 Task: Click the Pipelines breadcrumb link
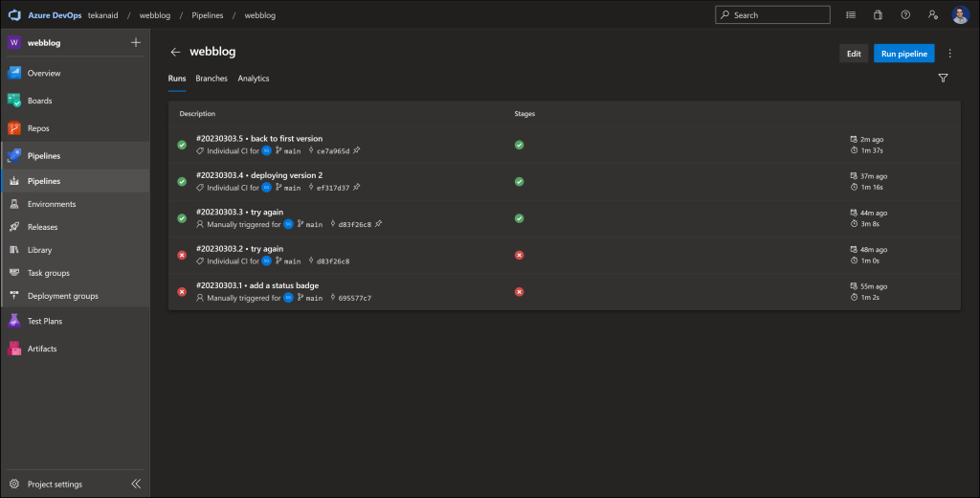point(208,15)
